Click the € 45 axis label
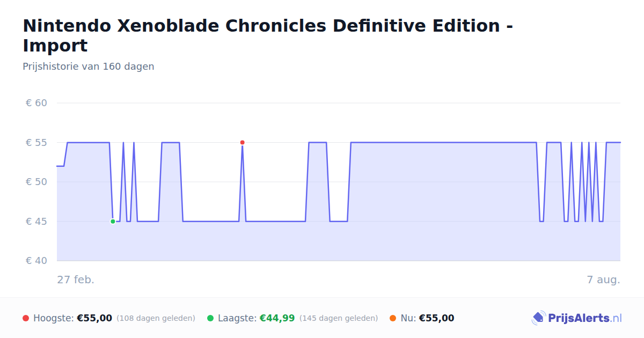Image resolution: width=644 pixels, height=338 pixels. [x=36, y=221]
